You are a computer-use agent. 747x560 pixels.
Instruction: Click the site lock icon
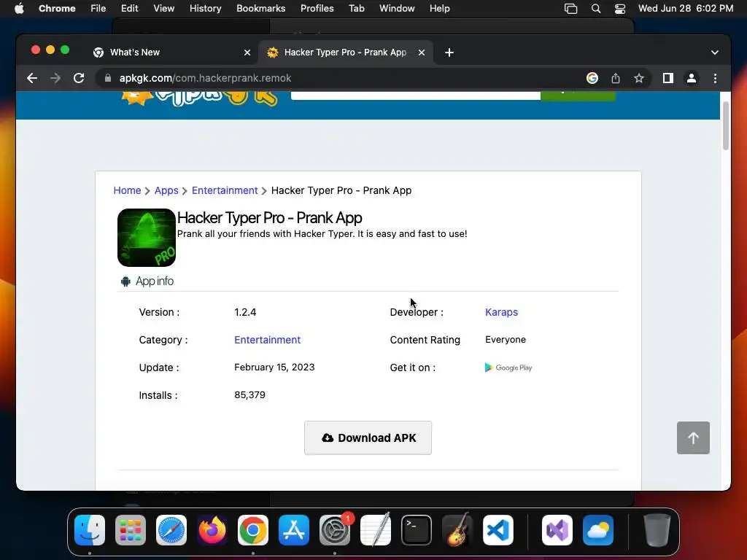point(108,78)
